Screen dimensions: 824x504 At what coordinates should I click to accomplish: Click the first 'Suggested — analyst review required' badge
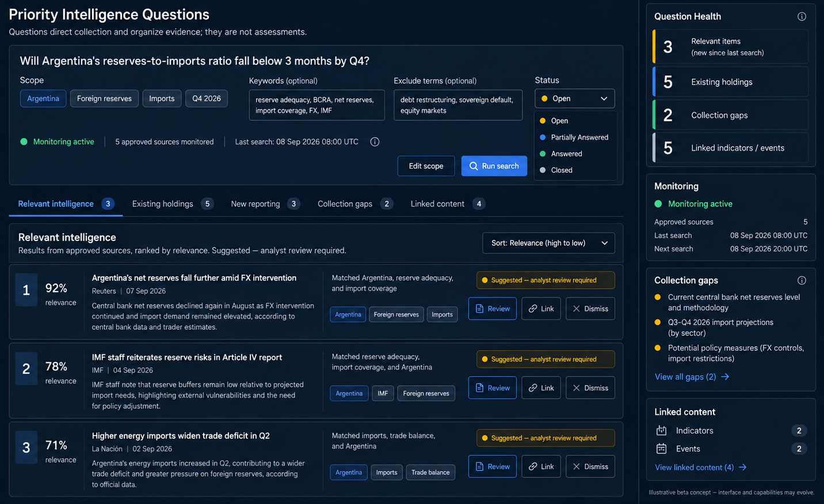545,280
